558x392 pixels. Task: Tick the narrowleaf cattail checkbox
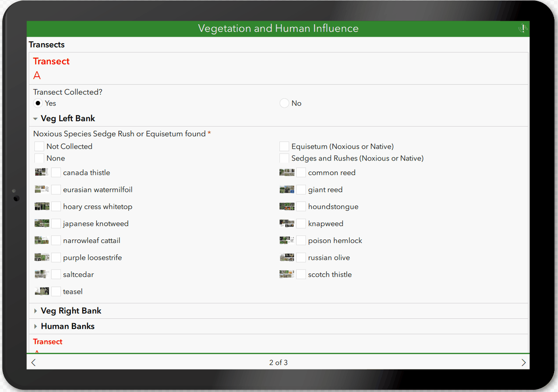(x=56, y=240)
